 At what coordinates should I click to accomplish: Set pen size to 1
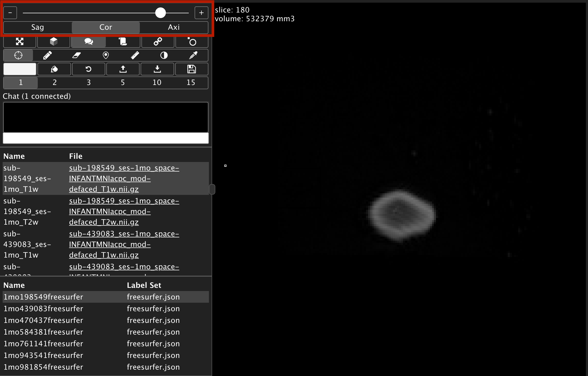tap(20, 83)
